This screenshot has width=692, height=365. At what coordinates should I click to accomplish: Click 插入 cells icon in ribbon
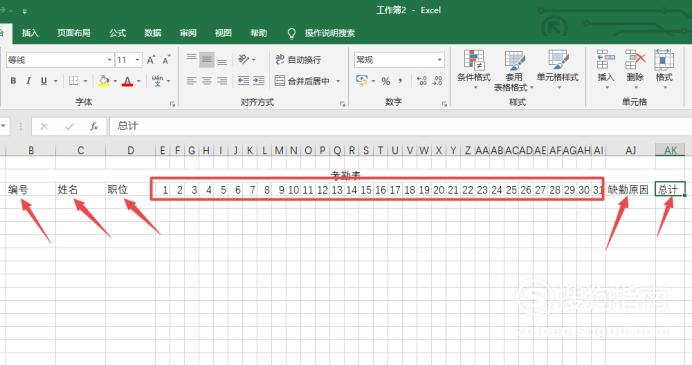pos(606,69)
